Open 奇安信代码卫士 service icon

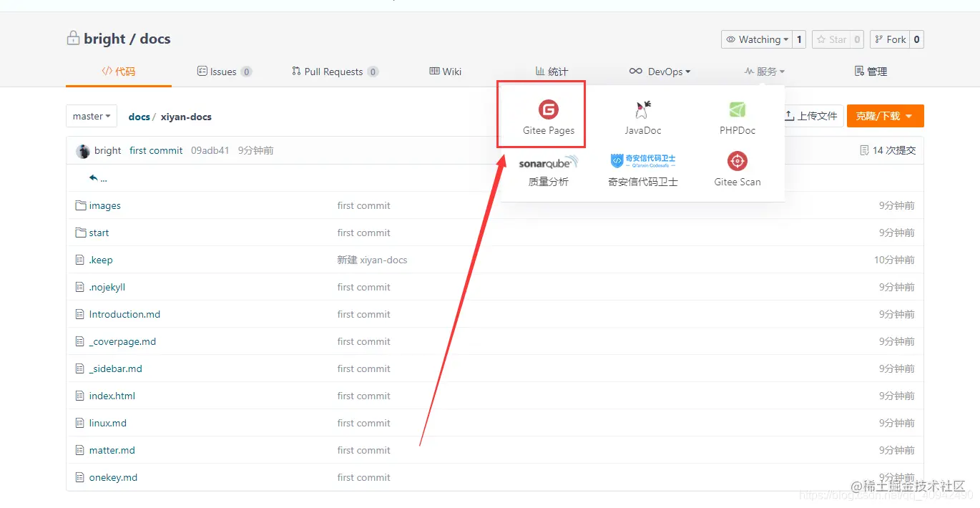[642, 160]
